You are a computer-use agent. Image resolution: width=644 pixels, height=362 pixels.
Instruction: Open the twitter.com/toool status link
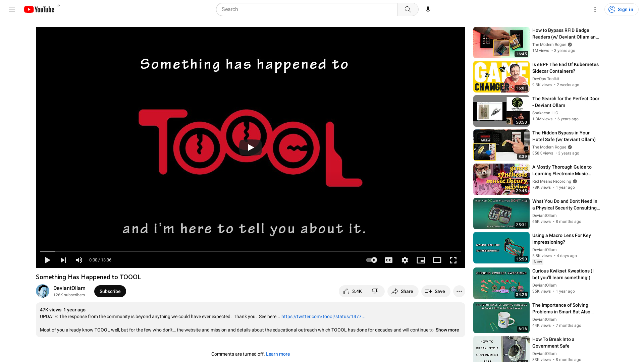coord(323,316)
